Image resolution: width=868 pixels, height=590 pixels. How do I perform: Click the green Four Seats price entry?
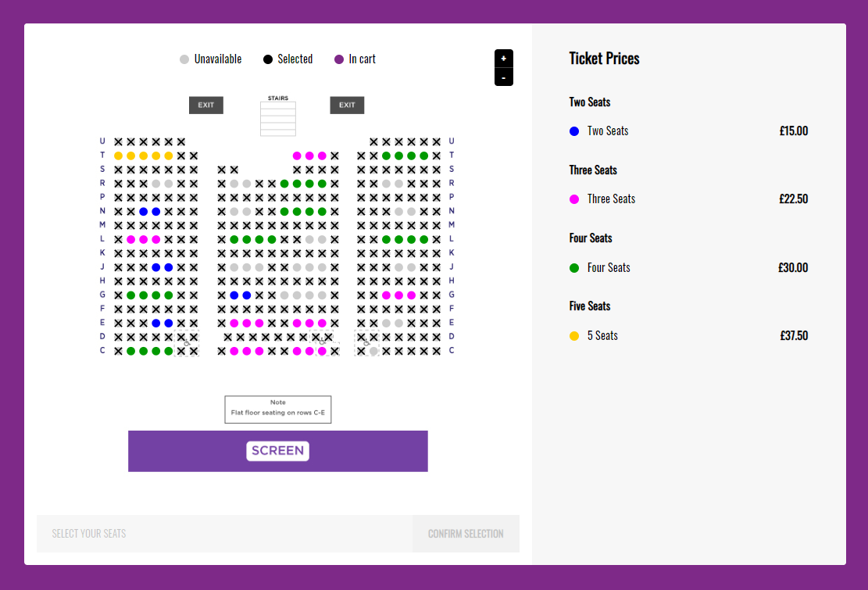click(688, 268)
